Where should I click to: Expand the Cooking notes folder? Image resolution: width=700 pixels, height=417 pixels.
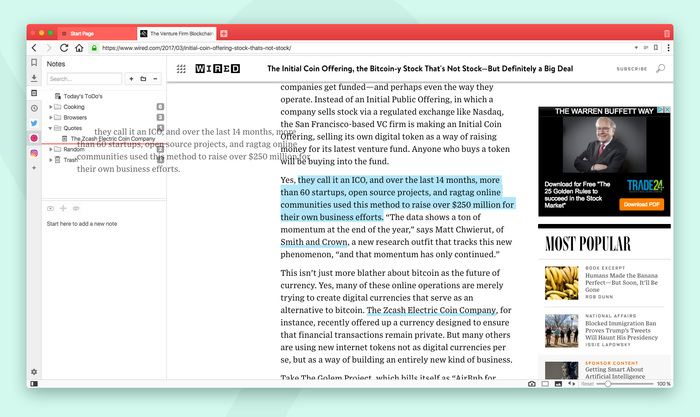[x=50, y=106]
